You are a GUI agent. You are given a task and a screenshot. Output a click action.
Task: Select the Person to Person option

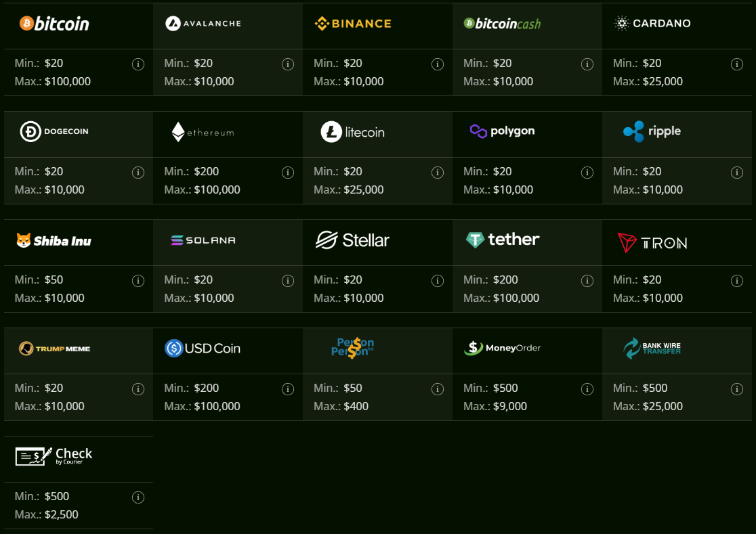point(352,348)
